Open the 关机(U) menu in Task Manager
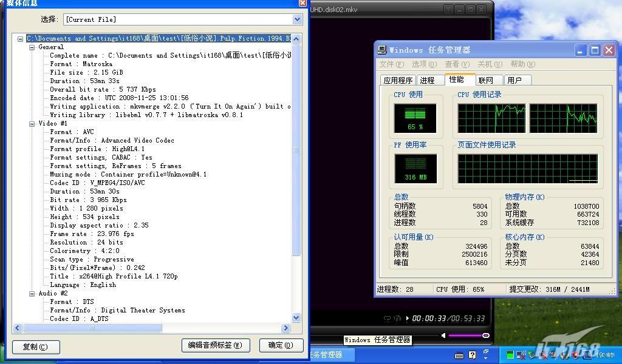 pyautogui.click(x=490, y=64)
